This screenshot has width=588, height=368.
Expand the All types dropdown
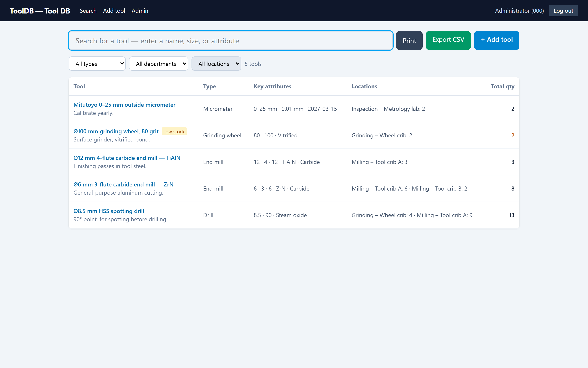(x=97, y=64)
